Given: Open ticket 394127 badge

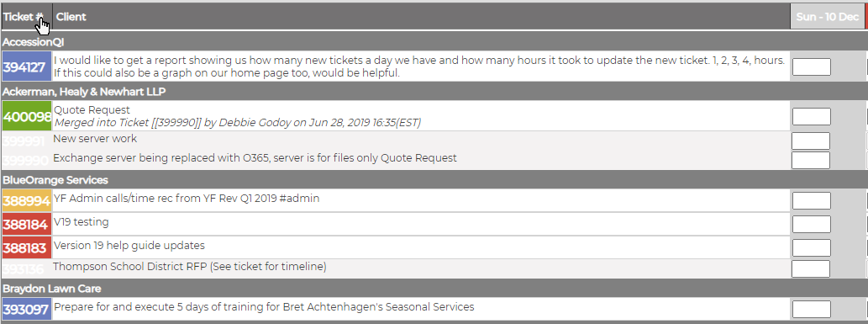Looking at the screenshot, I should click(27, 66).
